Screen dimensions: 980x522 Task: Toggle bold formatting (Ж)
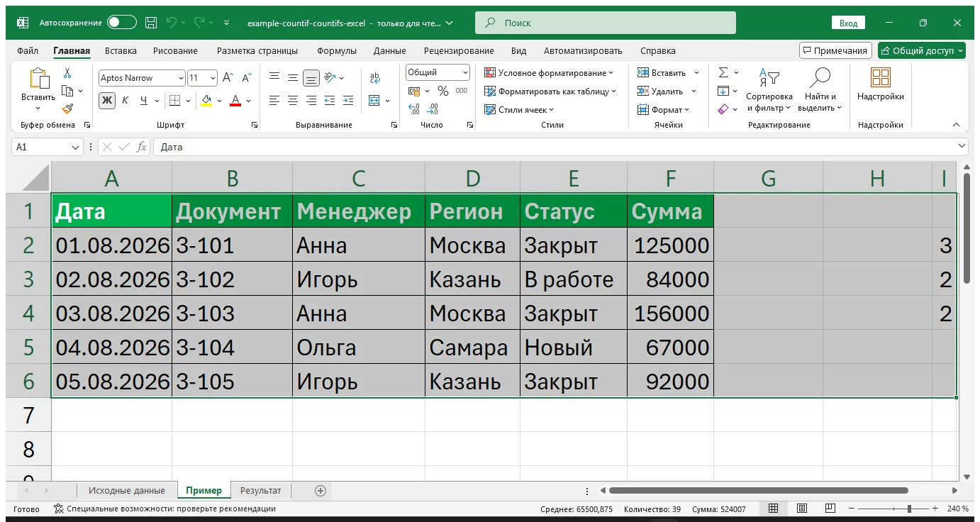pyautogui.click(x=107, y=100)
